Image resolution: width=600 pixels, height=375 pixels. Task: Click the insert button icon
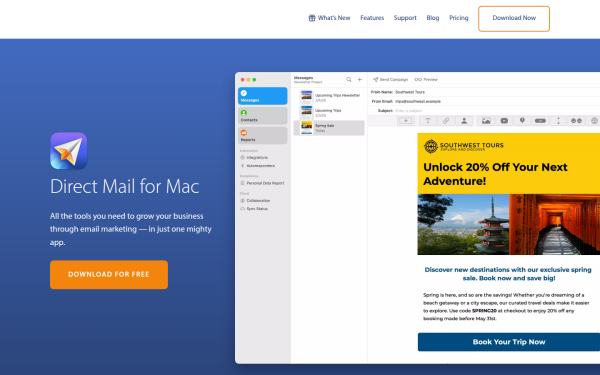pyautogui.click(x=540, y=121)
